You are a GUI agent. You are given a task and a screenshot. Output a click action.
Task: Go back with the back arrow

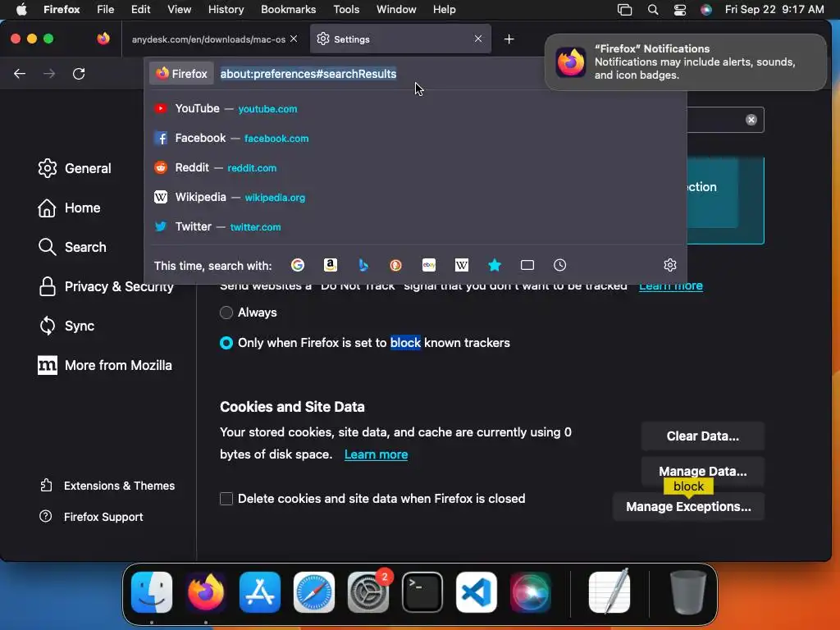point(20,73)
